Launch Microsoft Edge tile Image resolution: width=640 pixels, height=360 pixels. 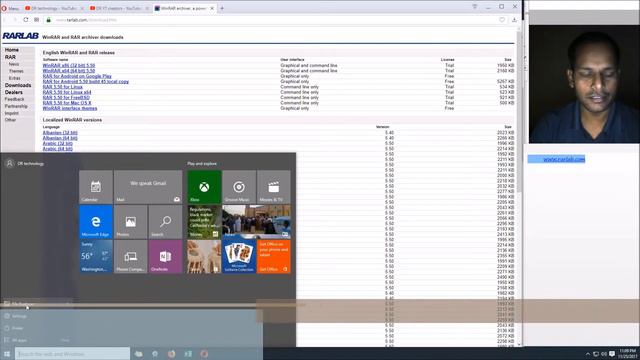(x=96, y=222)
